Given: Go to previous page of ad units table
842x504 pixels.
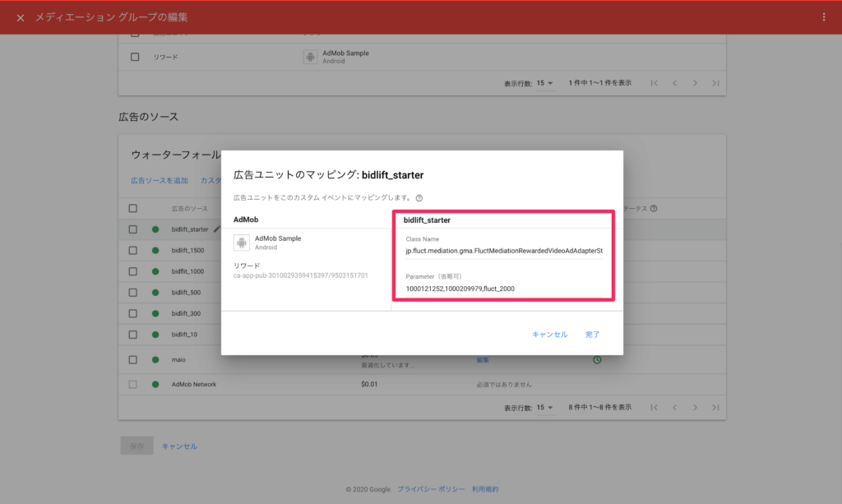Looking at the screenshot, I should (x=674, y=83).
